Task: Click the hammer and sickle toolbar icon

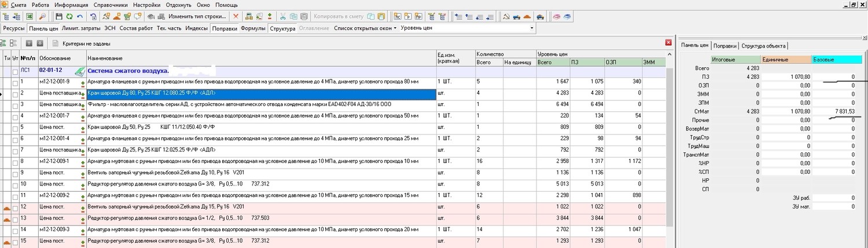Action: click(x=506, y=16)
